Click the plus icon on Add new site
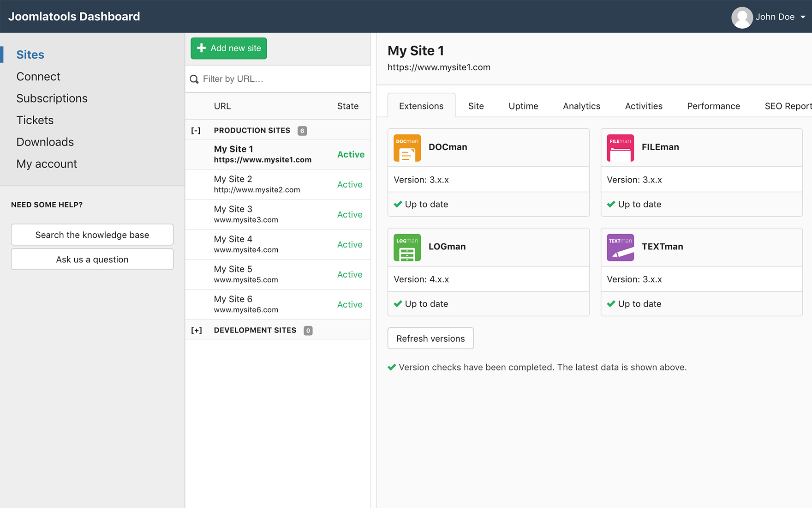Screen dimensions: 812x508 coord(201,48)
